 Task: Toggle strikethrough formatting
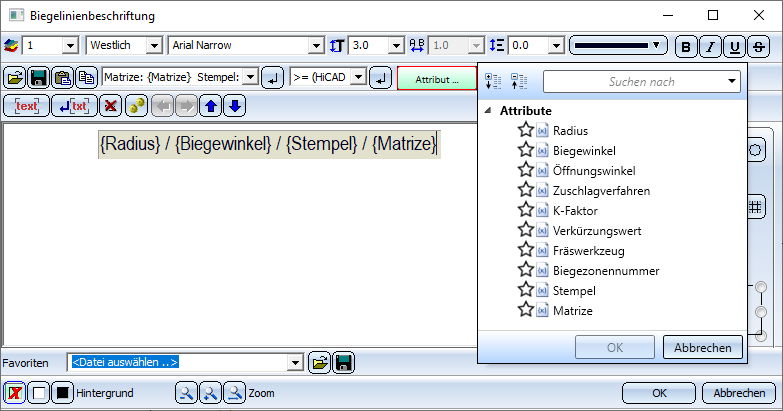coord(759,47)
